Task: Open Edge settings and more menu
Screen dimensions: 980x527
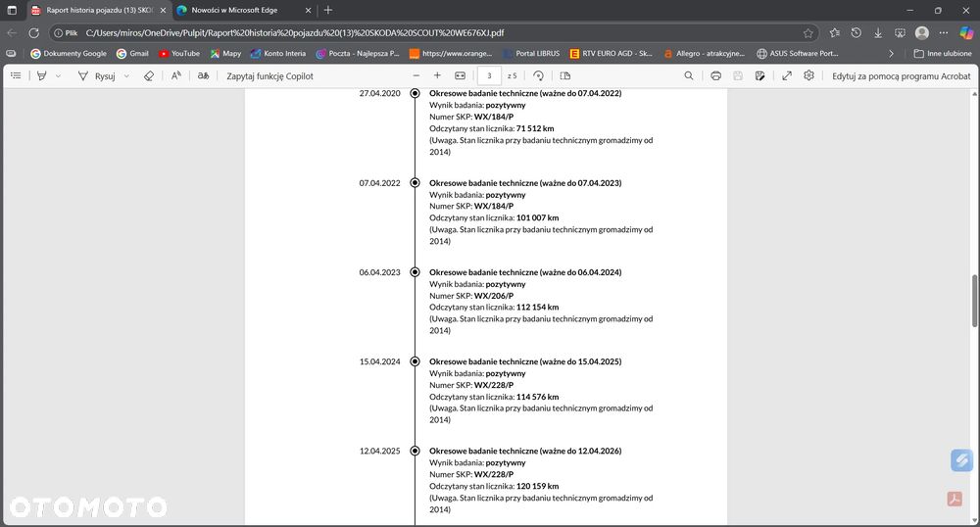Action: [x=944, y=33]
